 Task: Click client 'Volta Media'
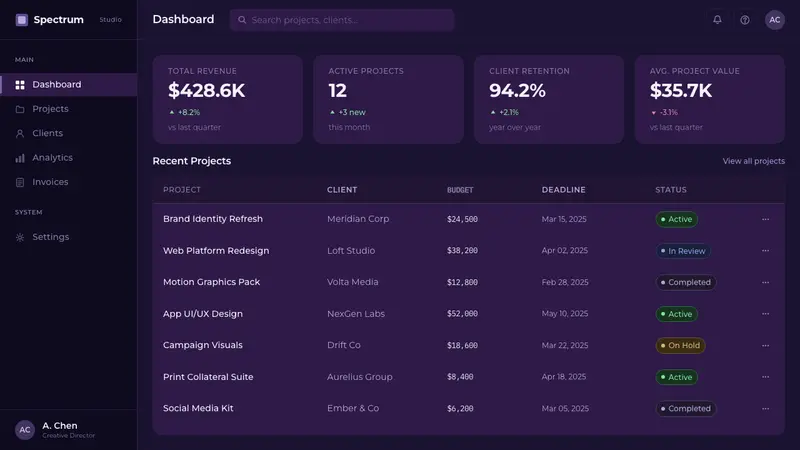click(353, 282)
